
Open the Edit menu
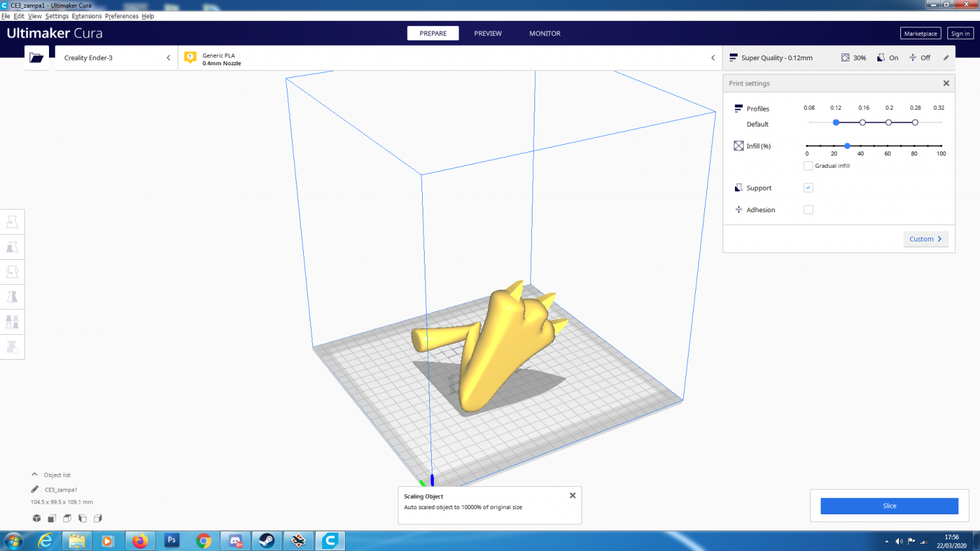pos(19,16)
